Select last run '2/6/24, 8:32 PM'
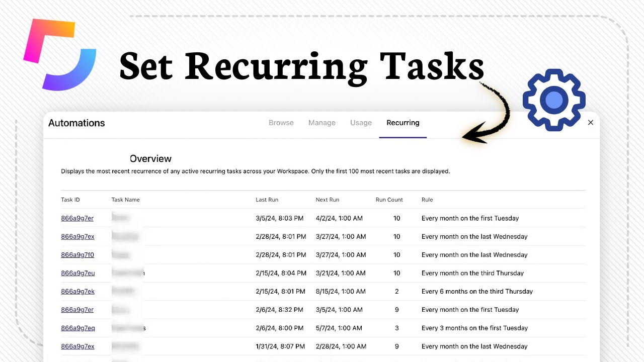 [279, 310]
